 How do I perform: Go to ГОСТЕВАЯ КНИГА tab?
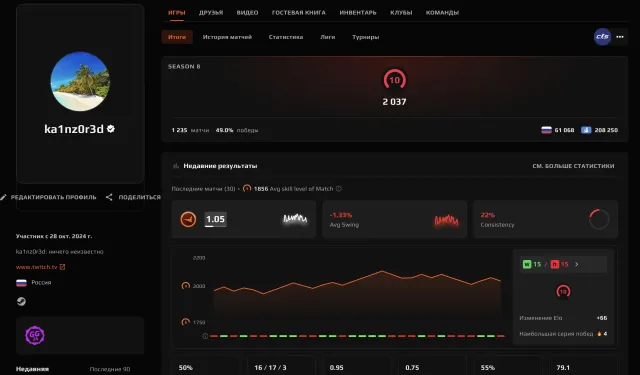298,13
